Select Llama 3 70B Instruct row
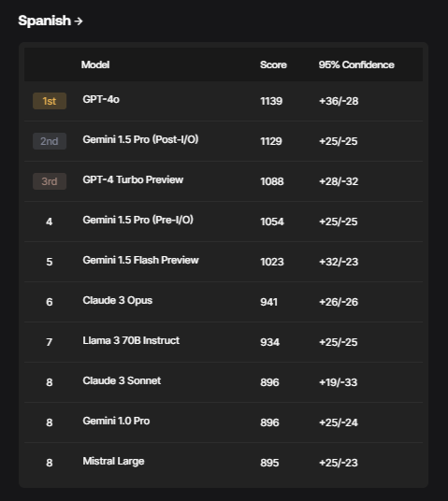This screenshot has height=501, width=448. coord(224,342)
